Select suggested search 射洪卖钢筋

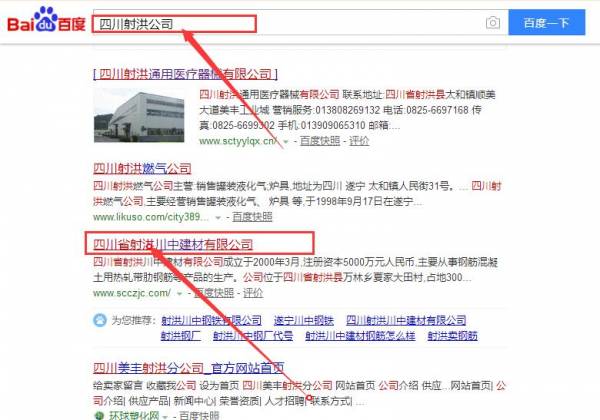452,335
